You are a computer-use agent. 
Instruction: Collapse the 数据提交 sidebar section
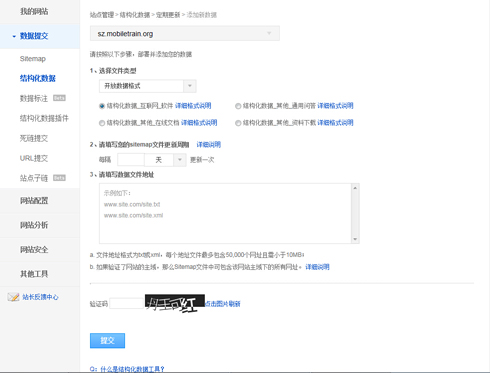[34, 36]
